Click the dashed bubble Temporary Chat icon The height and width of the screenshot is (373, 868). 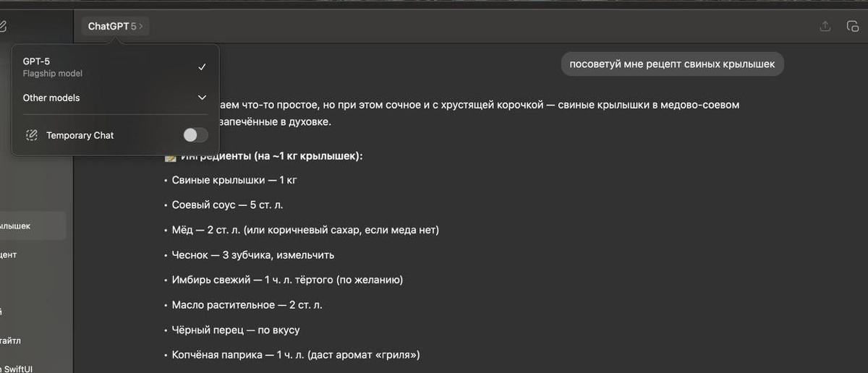(31, 135)
